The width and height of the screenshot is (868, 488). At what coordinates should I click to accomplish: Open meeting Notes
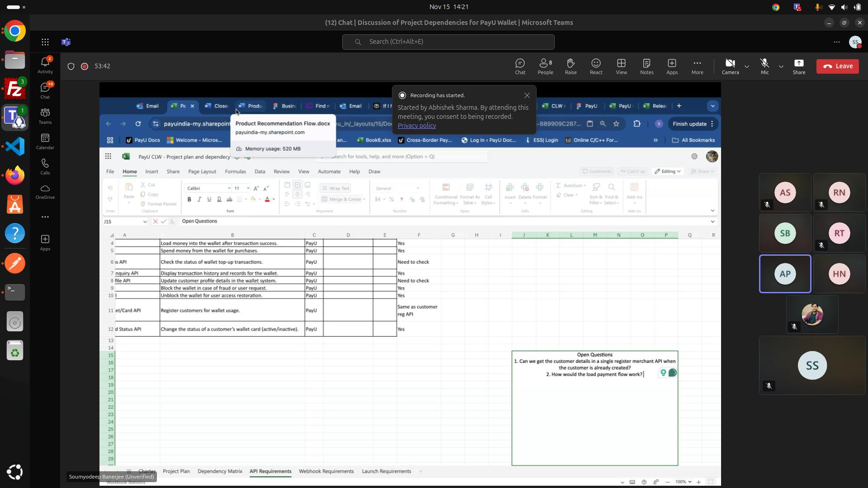(x=646, y=66)
